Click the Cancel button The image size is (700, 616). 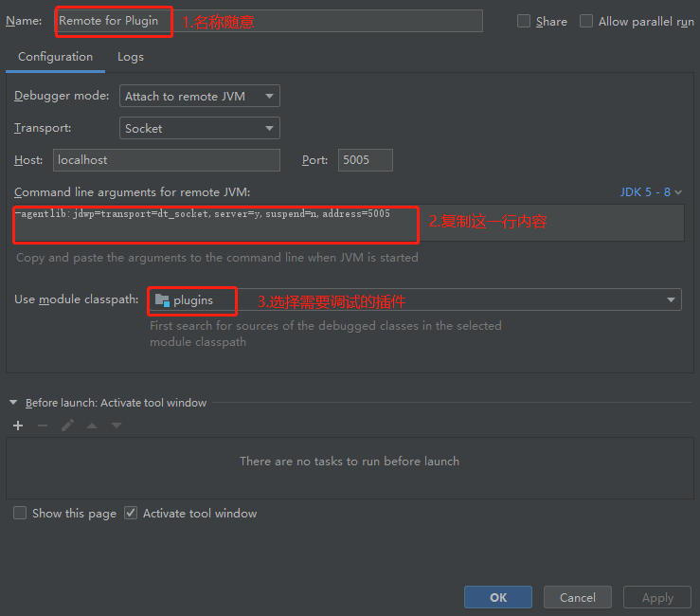point(577,597)
